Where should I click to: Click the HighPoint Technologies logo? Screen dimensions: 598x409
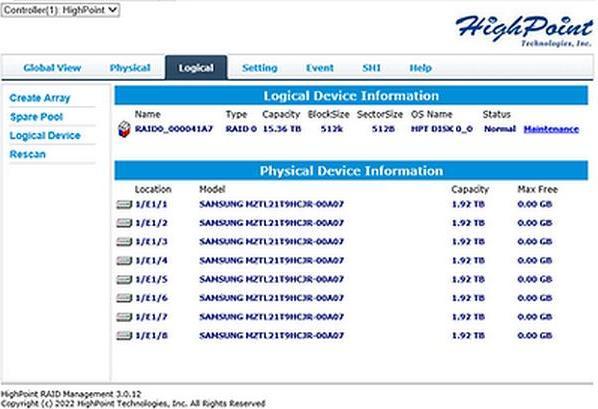tap(524, 31)
